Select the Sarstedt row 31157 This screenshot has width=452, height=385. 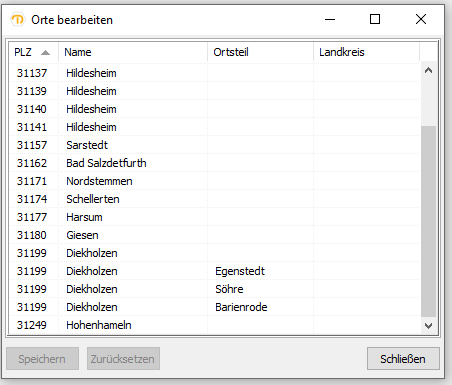[x=214, y=145]
